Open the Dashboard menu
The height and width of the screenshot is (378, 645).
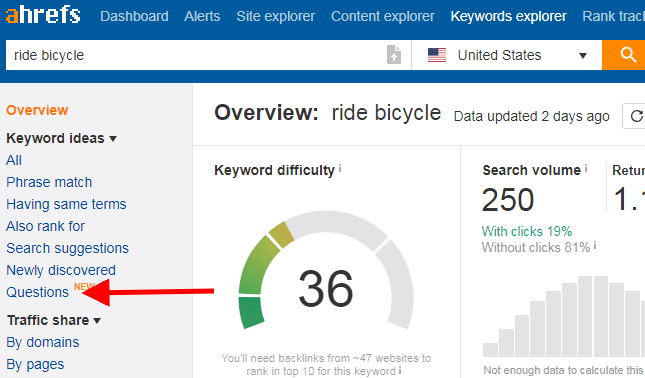pos(134,16)
